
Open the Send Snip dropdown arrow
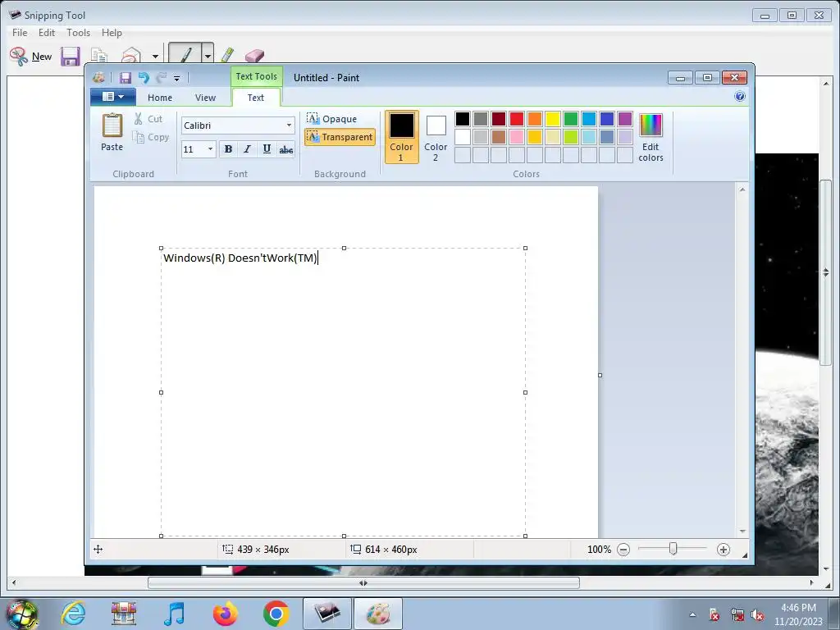point(155,57)
